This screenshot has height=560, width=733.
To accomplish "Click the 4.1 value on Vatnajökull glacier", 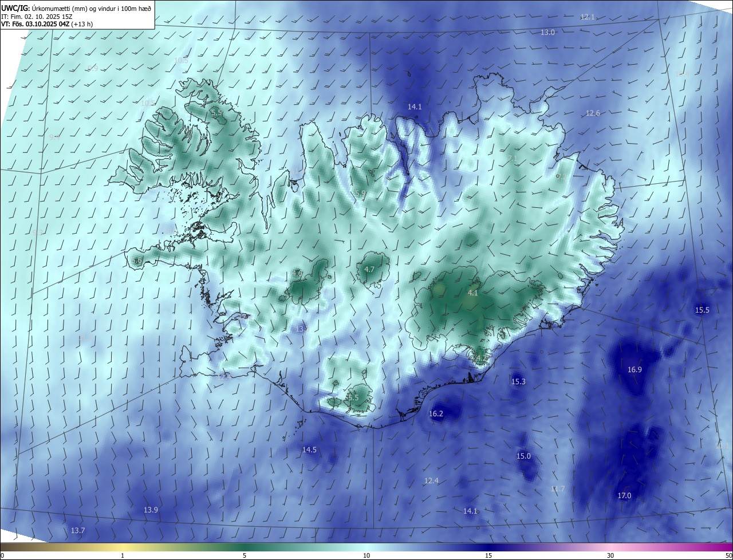I will pos(473,293).
